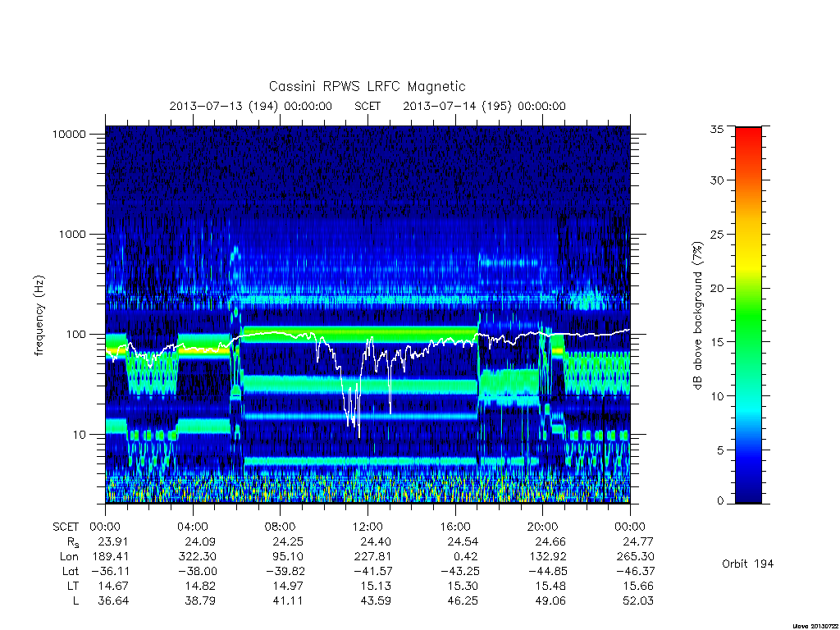Click the 15 colorbar tick label
This screenshot has height=630, width=840.
coord(716,342)
